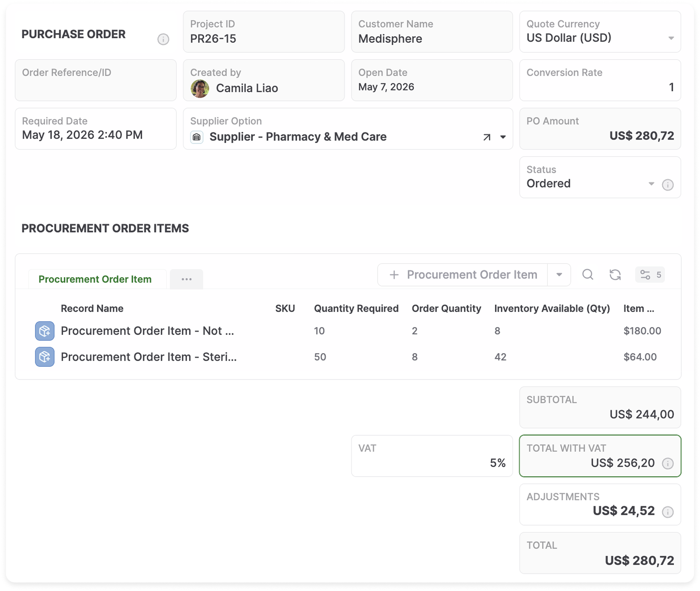The image size is (700, 591).
Task: Click the search magnifier icon in items table
Action: click(588, 275)
